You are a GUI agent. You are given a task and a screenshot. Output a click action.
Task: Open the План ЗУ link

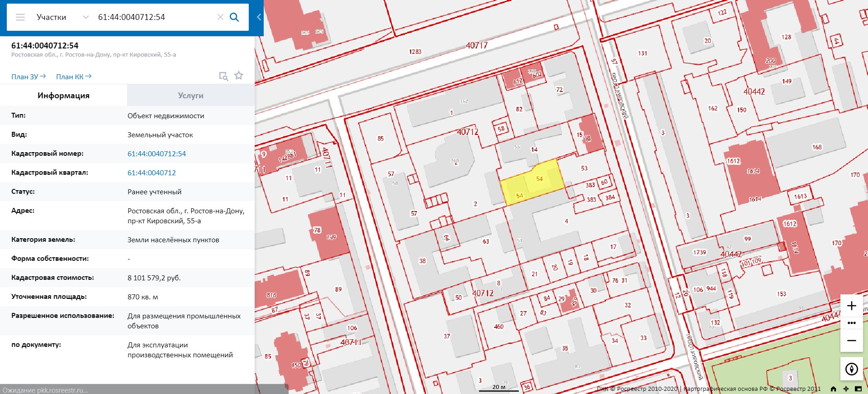click(28, 77)
